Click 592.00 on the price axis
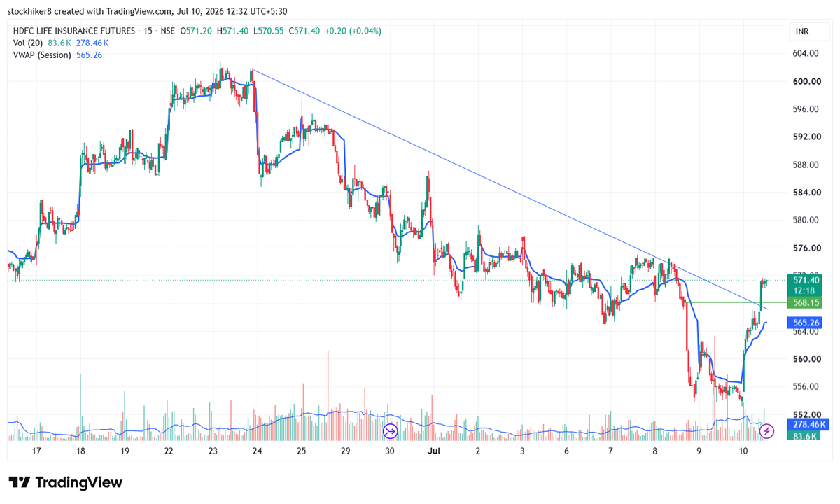 (806, 136)
